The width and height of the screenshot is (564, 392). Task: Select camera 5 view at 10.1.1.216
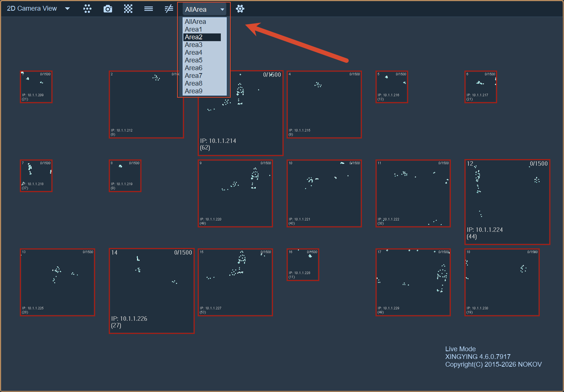[392, 87]
